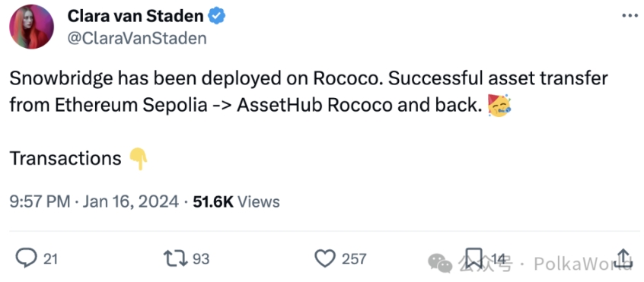
Task: Click the repost count 93
Action: (201, 258)
